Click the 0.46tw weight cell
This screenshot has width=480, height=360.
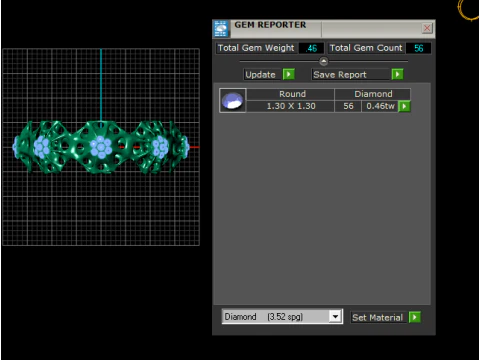pyautogui.click(x=380, y=106)
